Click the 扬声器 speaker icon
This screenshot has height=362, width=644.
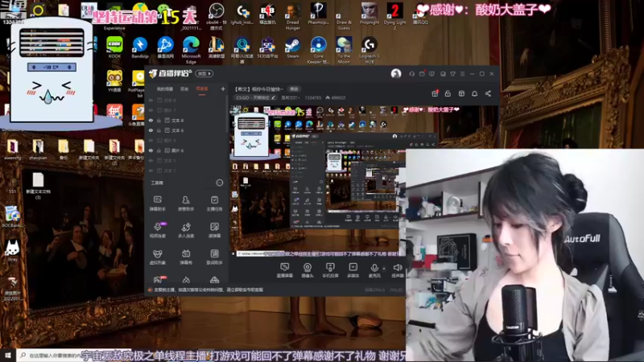tap(398, 268)
